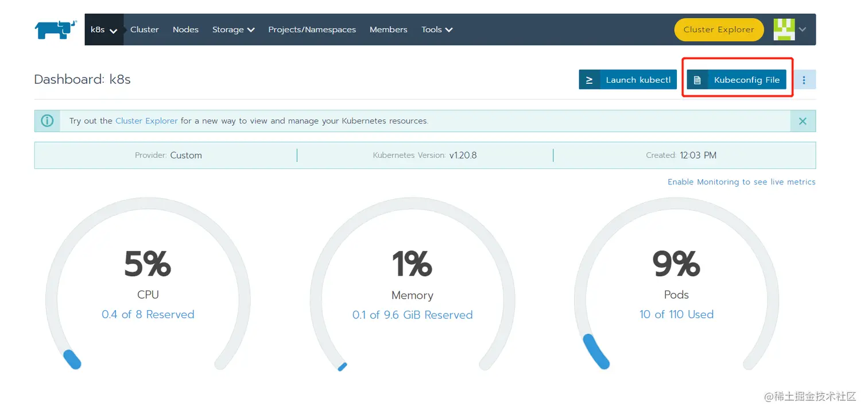Open the vertical dots more-actions menu
Image resolution: width=868 pixels, height=414 pixels.
804,80
